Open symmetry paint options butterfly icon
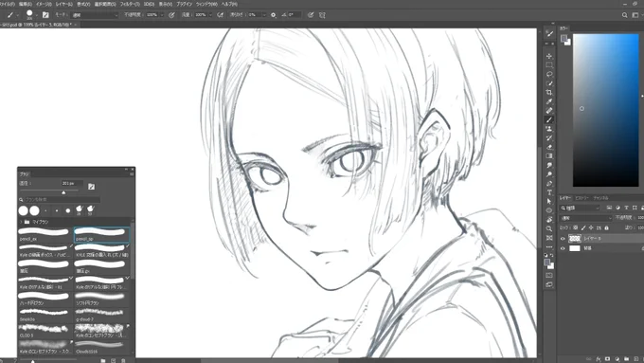This screenshot has width=644, height=363. [322, 15]
